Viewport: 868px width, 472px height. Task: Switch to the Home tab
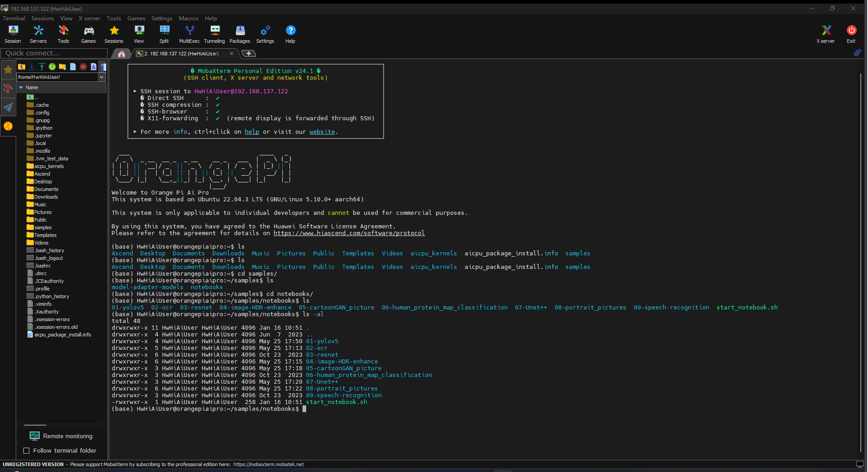(x=122, y=54)
